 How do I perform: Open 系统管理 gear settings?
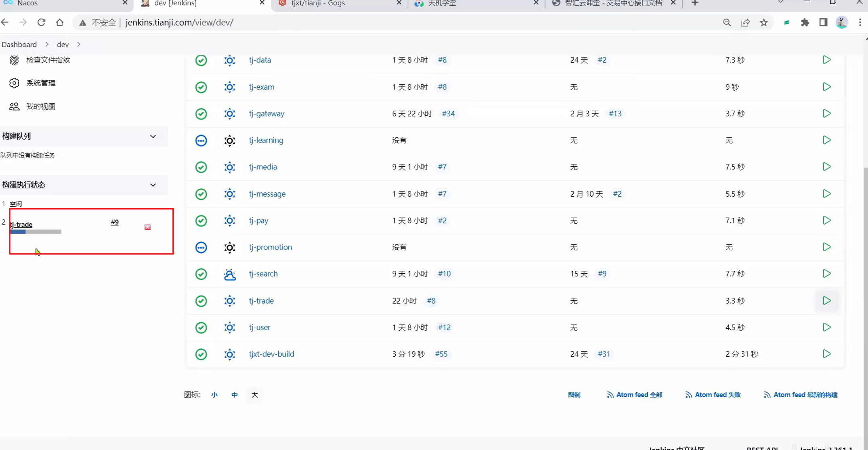(x=14, y=83)
